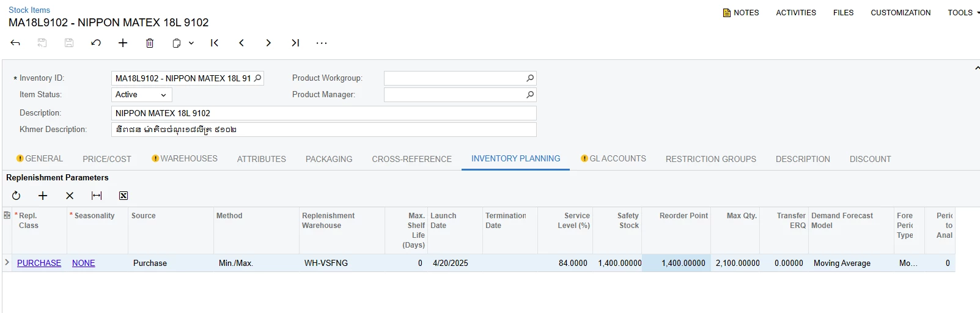Go to the last record
Image resolution: width=980 pixels, height=313 pixels.
(295, 43)
